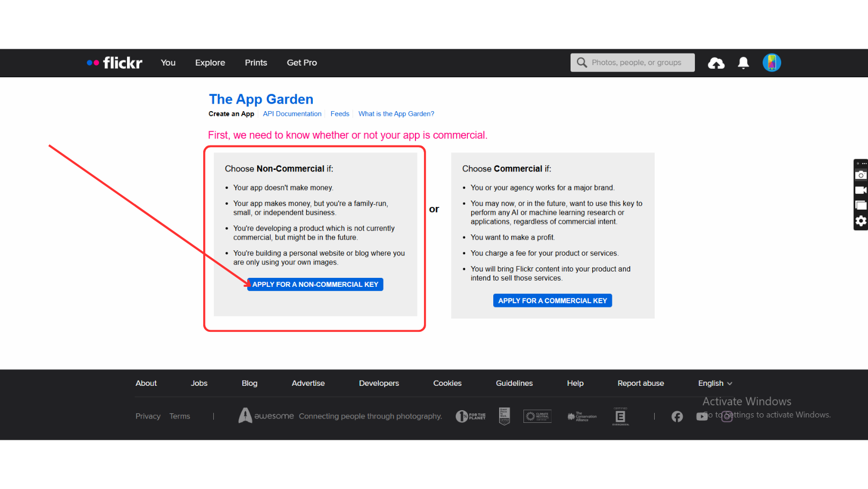Open the settings gear in side toolbar

(861, 221)
